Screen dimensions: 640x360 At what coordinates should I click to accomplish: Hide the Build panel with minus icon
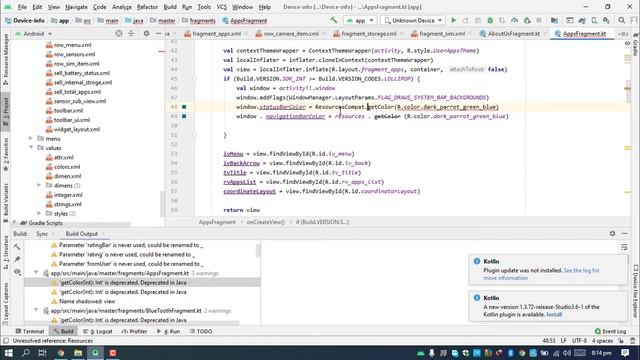tap(625, 233)
